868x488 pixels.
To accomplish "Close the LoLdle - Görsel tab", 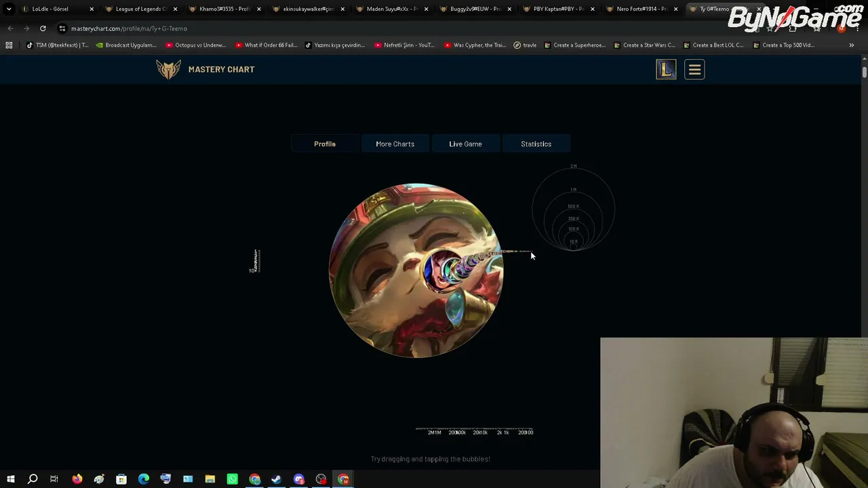I will coord(92,9).
